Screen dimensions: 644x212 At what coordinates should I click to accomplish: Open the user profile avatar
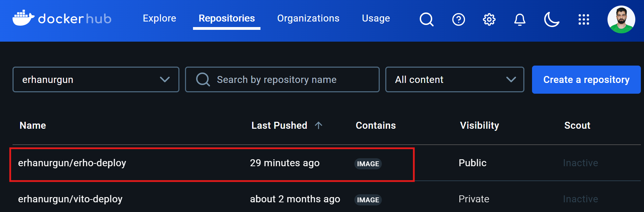click(621, 19)
